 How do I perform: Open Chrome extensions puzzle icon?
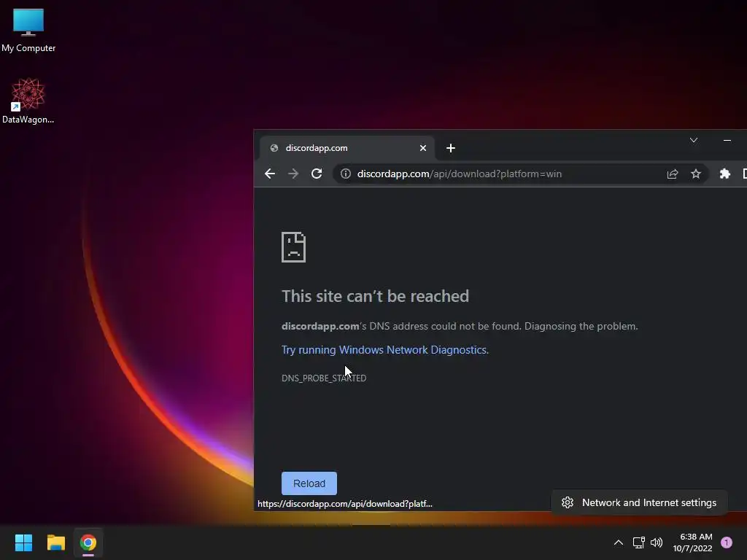pyautogui.click(x=724, y=174)
